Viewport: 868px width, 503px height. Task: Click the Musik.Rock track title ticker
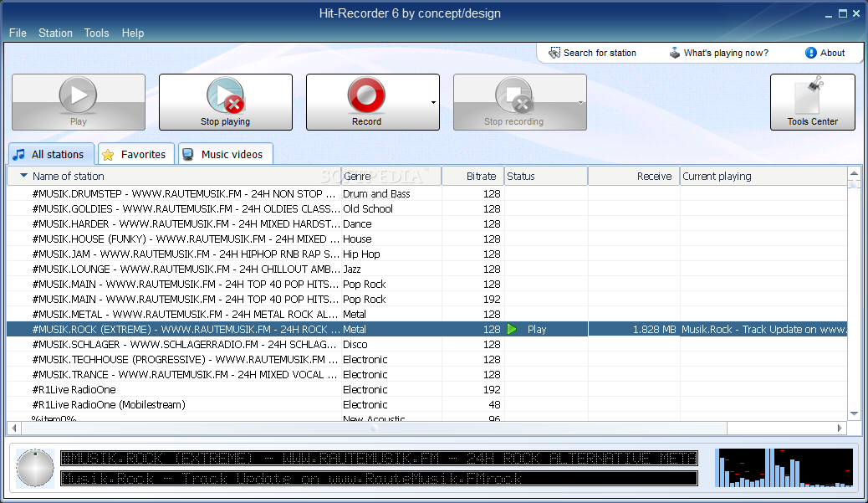tap(379, 478)
